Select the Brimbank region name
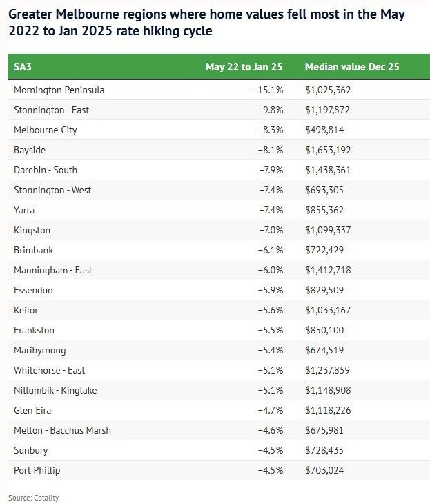The width and height of the screenshot is (430, 504). click(32, 250)
